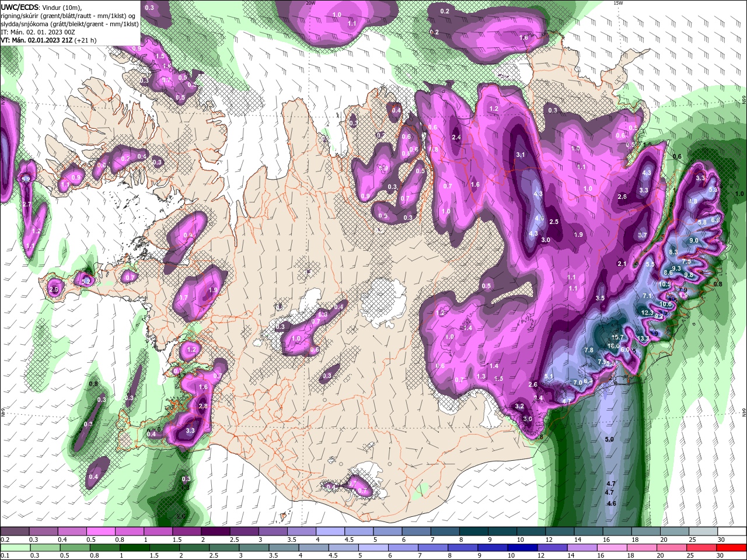
Task: Click the 16.0 precipitation value on map
Action: tap(613, 346)
